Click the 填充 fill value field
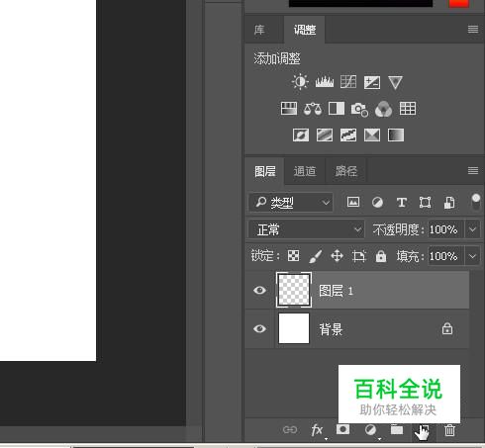The height and width of the screenshot is (448, 485). [x=445, y=256]
